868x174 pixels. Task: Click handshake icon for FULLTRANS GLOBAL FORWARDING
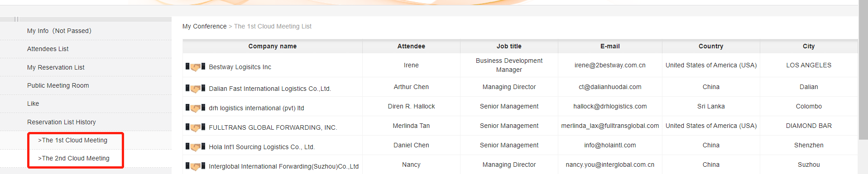(195, 127)
